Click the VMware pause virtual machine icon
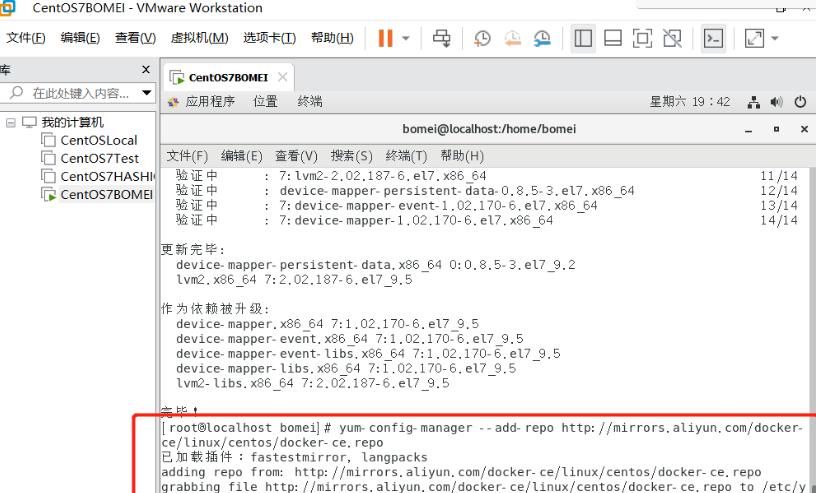The width and height of the screenshot is (816, 493). 385,38
